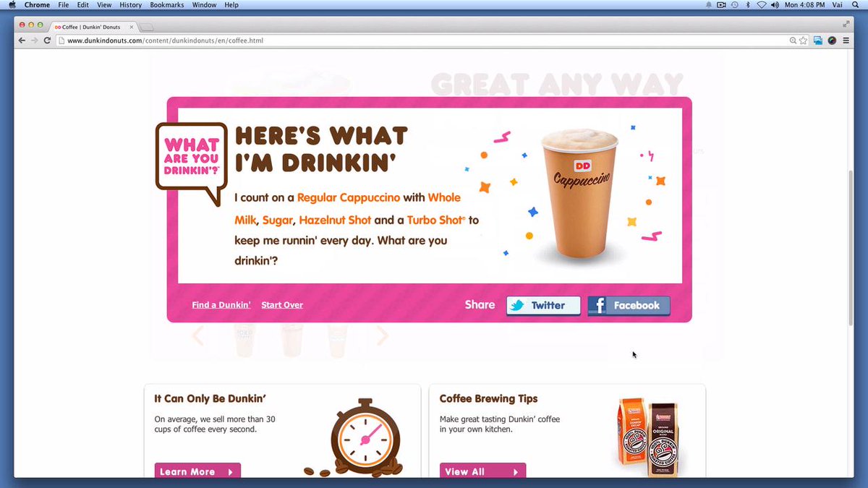Click the Twitter bird icon
Viewport: 868px width, 488px height.
(516, 306)
